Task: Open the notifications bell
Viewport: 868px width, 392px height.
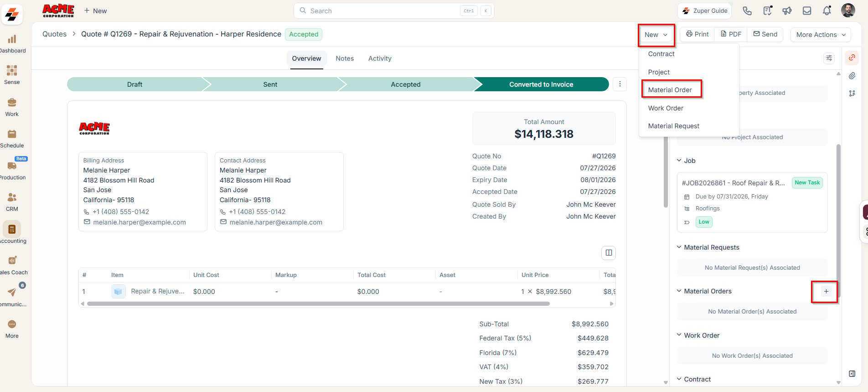Action: [827, 11]
